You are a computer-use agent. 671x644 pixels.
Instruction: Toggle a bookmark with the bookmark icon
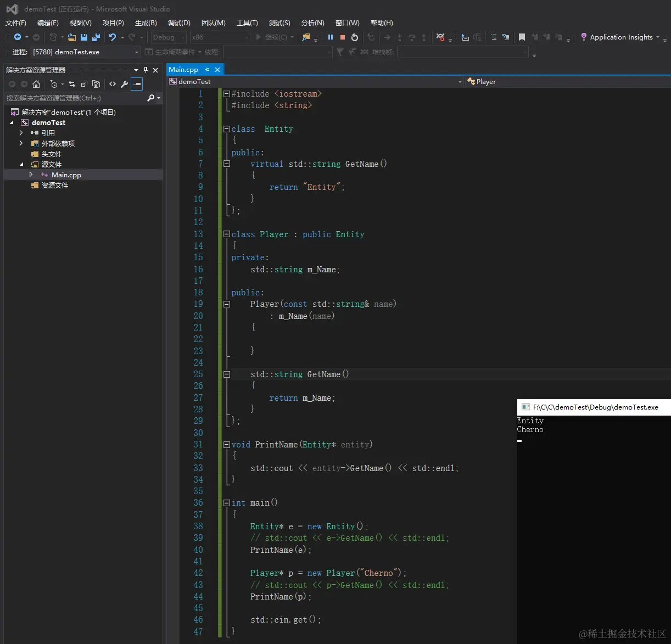point(522,37)
